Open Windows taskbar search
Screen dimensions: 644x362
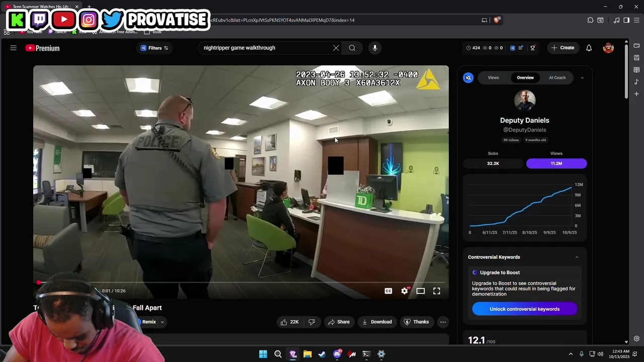click(x=278, y=354)
